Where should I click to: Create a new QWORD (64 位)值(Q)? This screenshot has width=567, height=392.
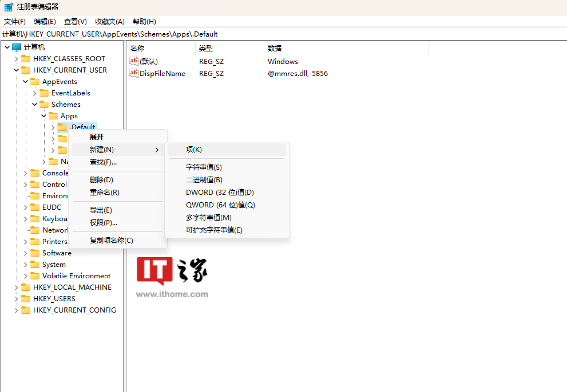click(x=227, y=205)
